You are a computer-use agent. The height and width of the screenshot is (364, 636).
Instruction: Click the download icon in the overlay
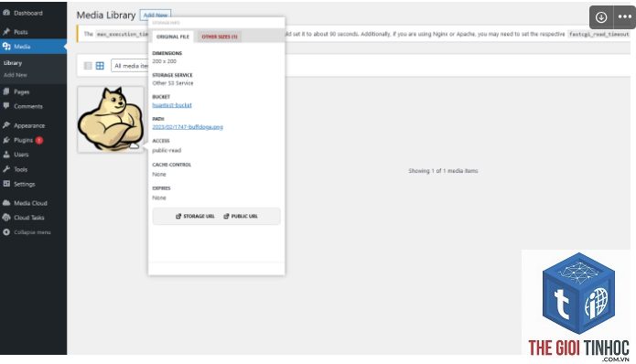[601, 17]
